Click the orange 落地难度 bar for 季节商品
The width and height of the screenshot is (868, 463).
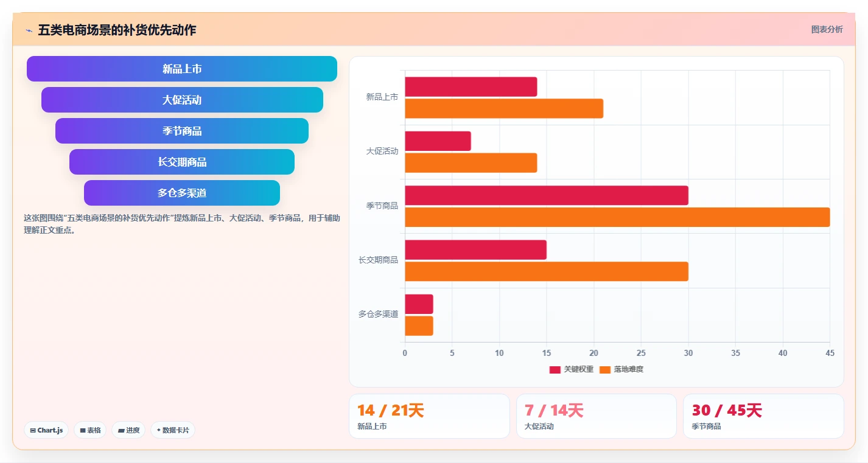[617, 217]
